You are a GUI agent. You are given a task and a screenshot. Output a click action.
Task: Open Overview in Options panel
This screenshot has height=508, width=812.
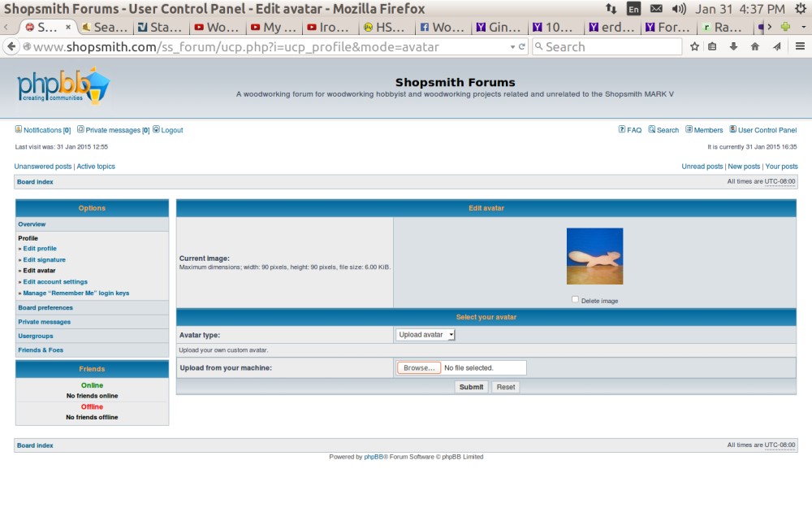click(32, 224)
